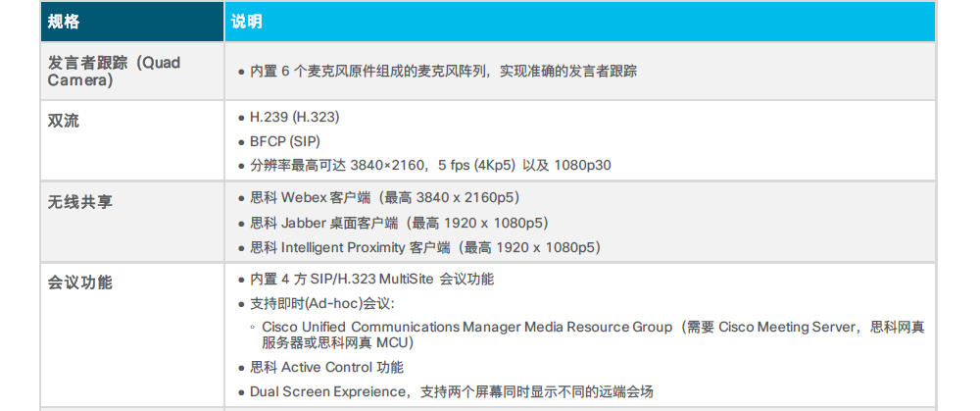
Task: Click the 思科 Intelligent Proximity 客户端 bullet
Action: click(424, 247)
